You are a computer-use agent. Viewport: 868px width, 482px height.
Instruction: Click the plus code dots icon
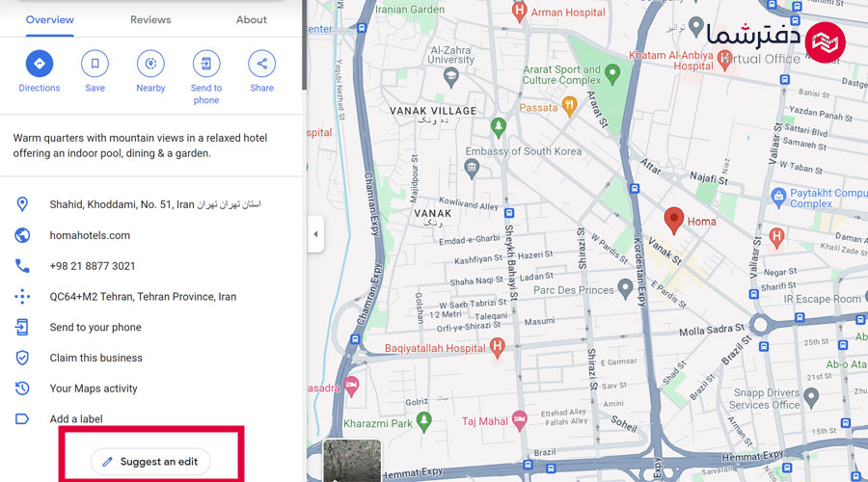click(22, 297)
